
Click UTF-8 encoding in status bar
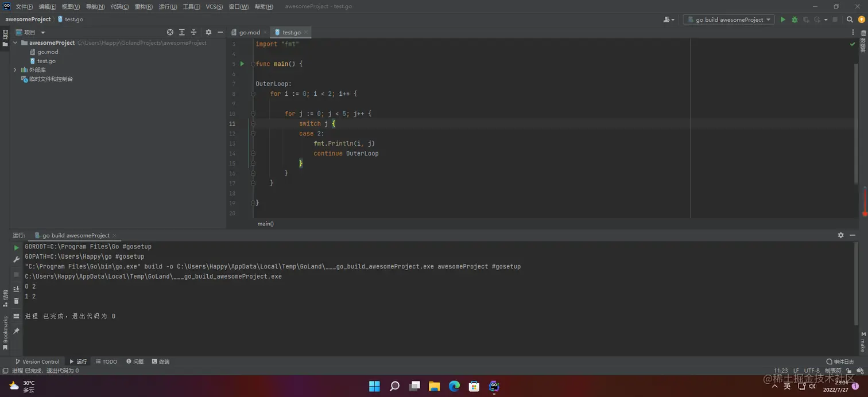point(812,371)
